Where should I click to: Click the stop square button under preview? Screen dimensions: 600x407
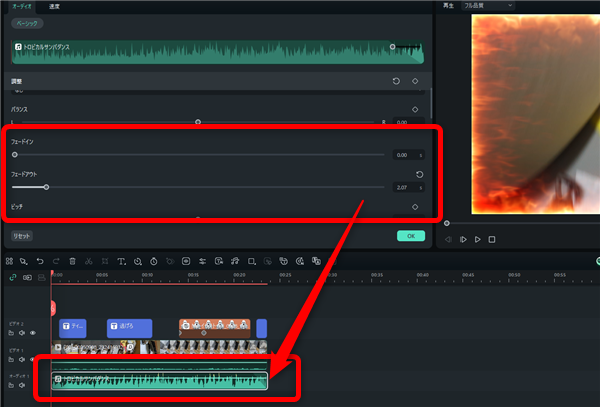click(492, 239)
